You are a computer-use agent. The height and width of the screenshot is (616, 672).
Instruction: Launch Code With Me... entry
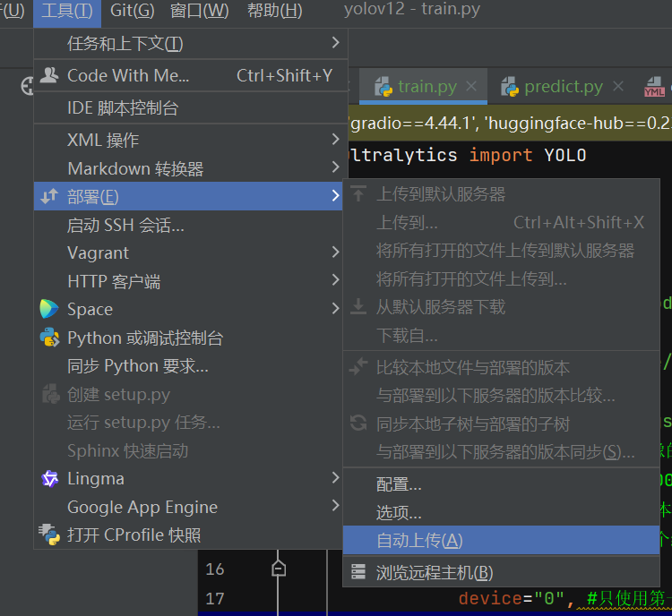coord(191,75)
